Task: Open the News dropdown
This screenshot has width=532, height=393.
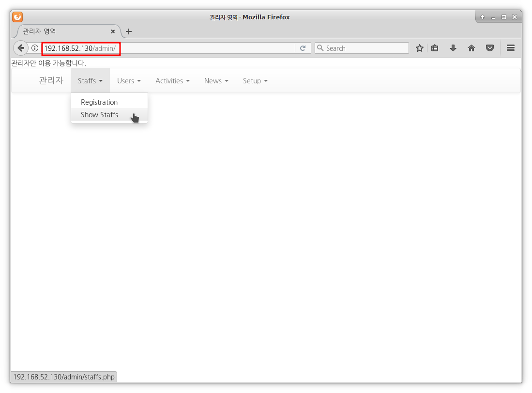Action: 216,81
